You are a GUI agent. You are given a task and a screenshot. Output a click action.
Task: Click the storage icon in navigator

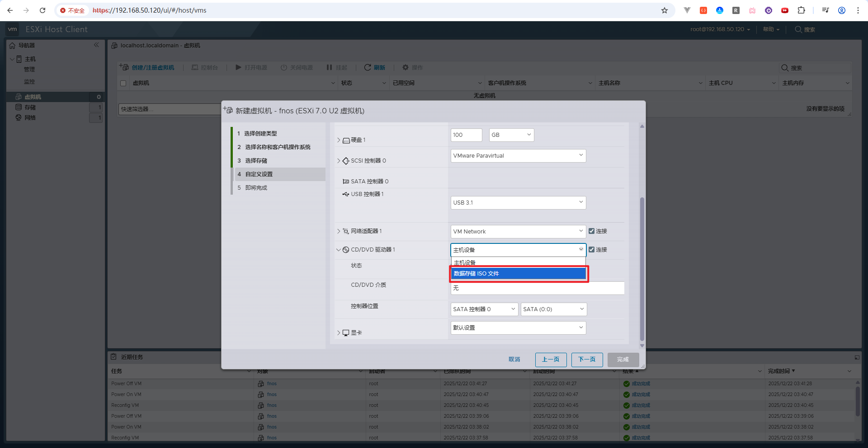pos(19,107)
